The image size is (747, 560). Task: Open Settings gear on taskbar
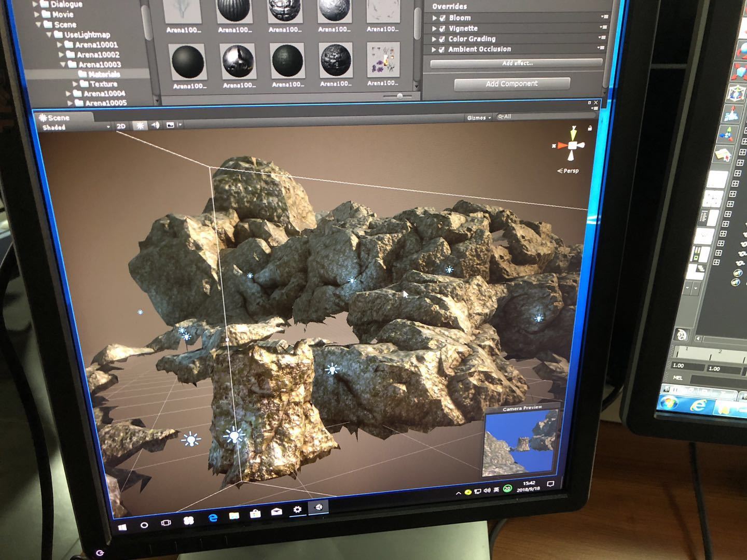[297, 510]
